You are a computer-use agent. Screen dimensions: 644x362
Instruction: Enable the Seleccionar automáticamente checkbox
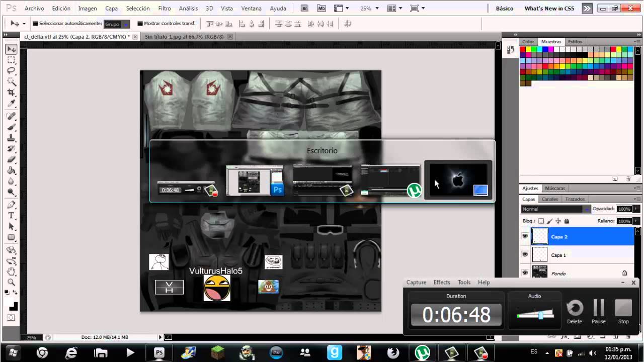(x=35, y=24)
